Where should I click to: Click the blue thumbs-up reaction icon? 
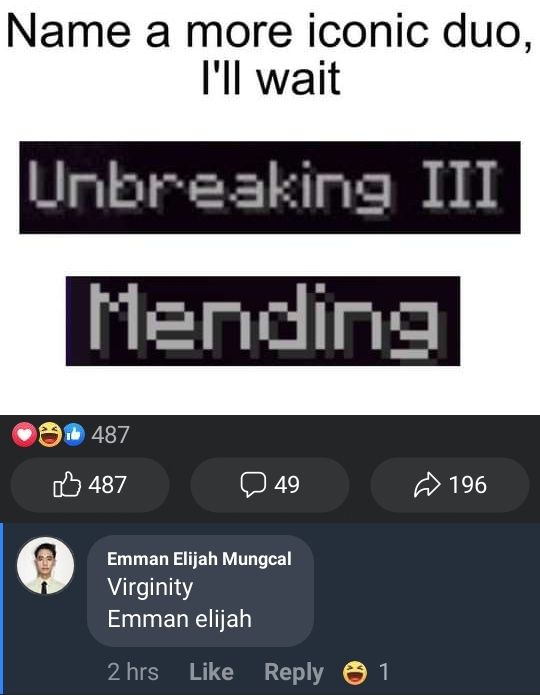(74, 434)
